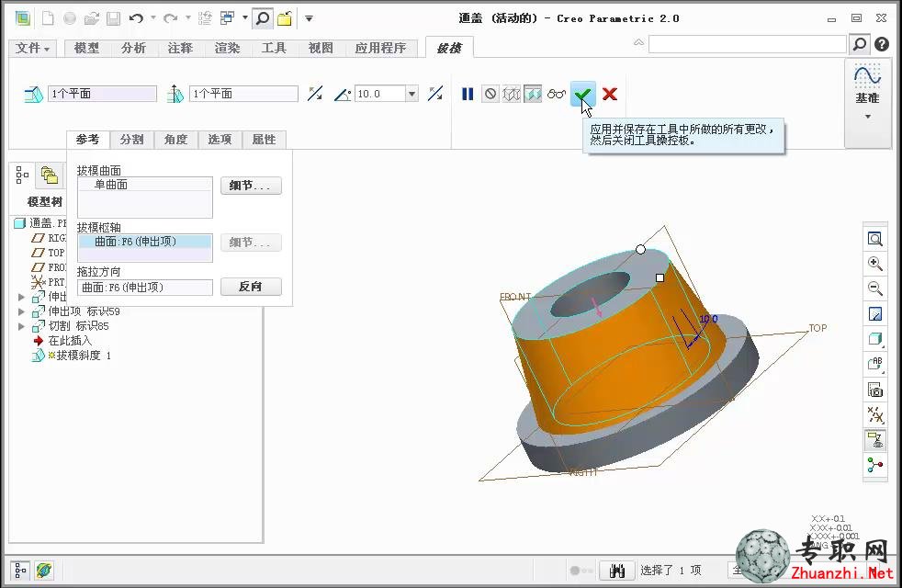Toggle attached preview mode icon
The width and height of the screenshot is (902, 588).
(534, 94)
